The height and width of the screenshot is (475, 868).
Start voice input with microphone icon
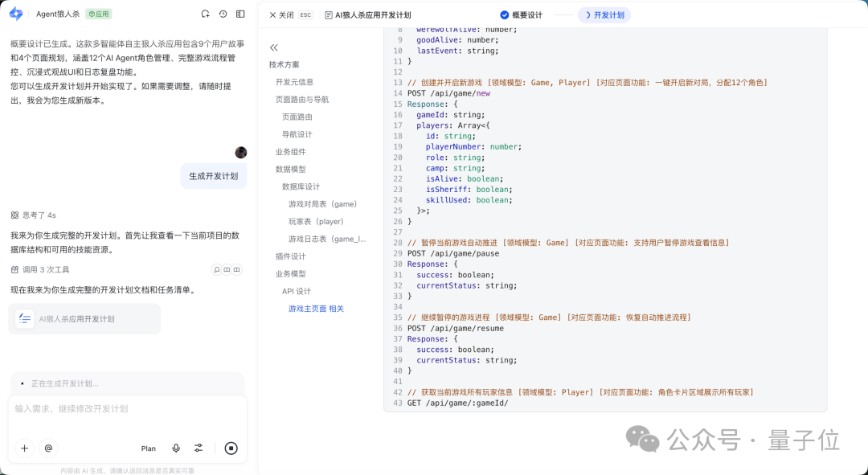coord(176,448)
